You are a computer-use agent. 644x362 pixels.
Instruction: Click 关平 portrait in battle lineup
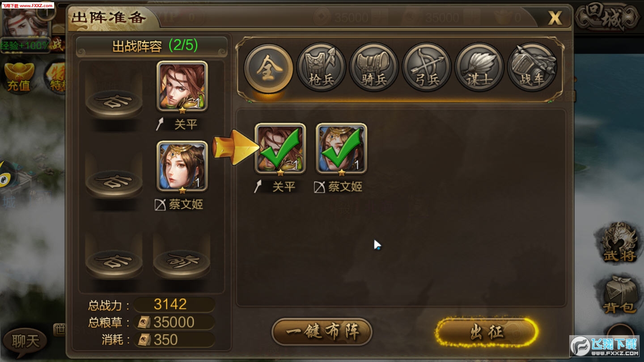click(182, 86)
